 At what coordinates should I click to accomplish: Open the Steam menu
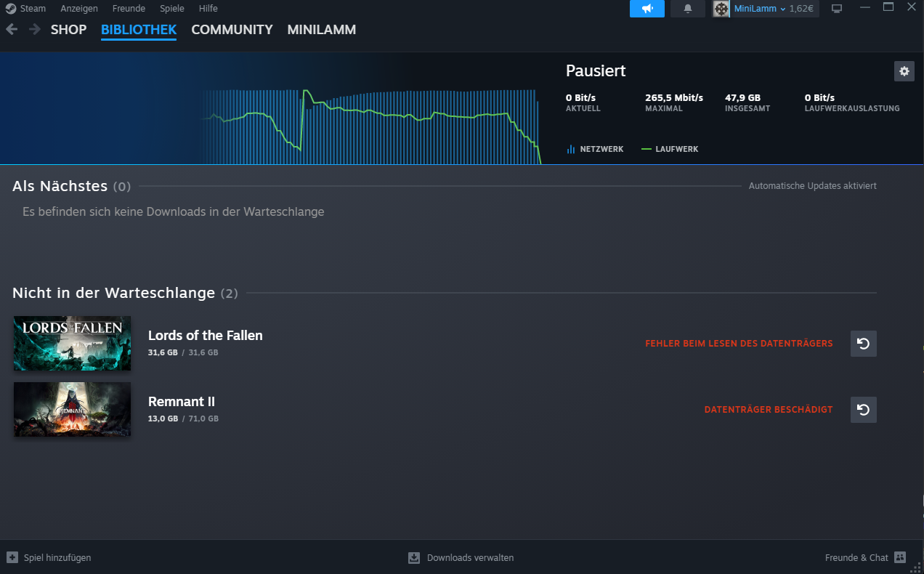[x=33, y=9]
